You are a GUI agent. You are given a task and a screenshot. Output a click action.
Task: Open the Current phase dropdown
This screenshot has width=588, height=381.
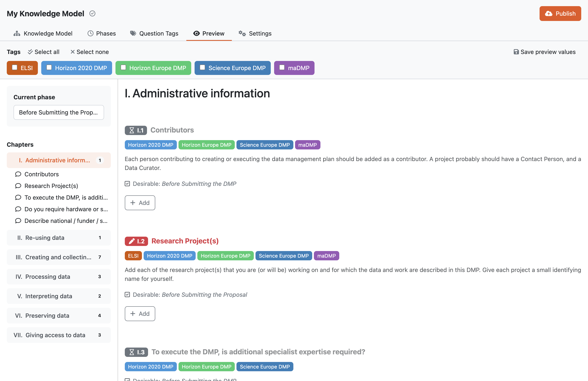click(x=59, y=112)
